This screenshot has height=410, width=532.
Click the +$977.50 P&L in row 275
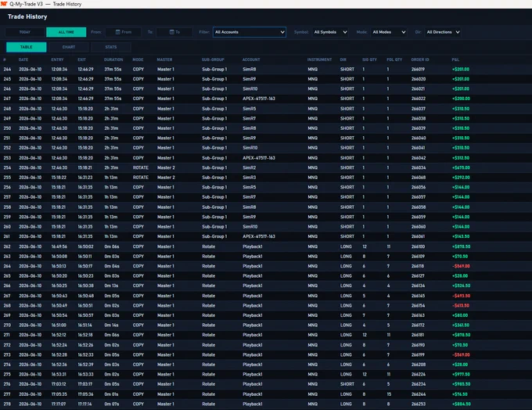[x=461, y=374]
